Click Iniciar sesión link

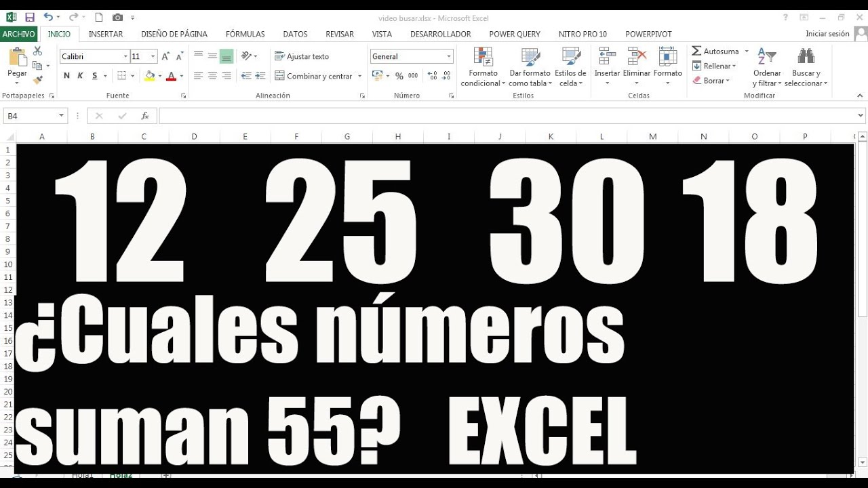click(x=827, y=34)
